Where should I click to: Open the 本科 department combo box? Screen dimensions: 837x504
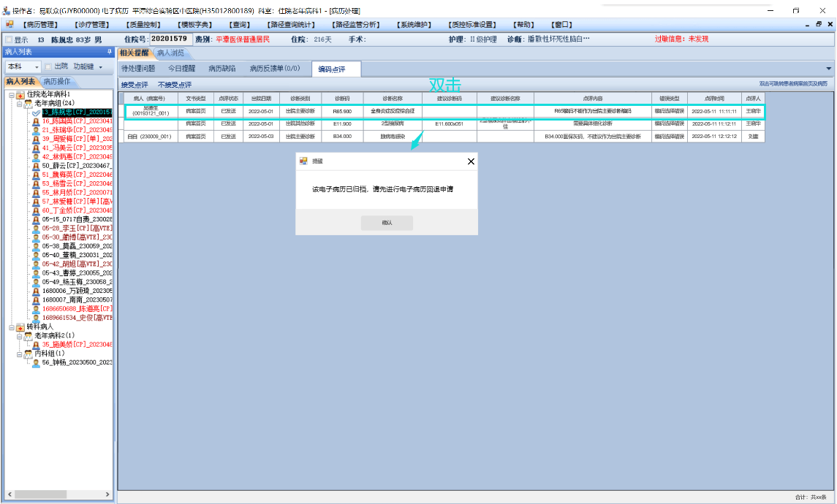23,66
